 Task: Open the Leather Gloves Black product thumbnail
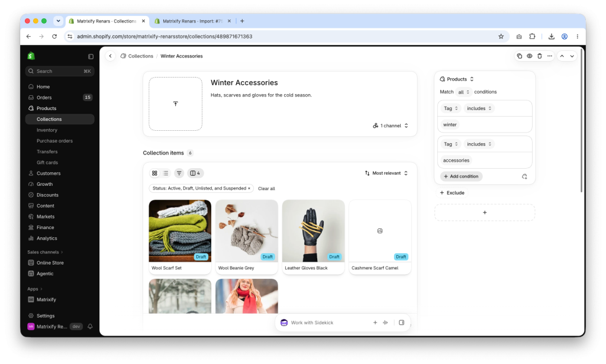pyautogui.click(x=314, y=231)
